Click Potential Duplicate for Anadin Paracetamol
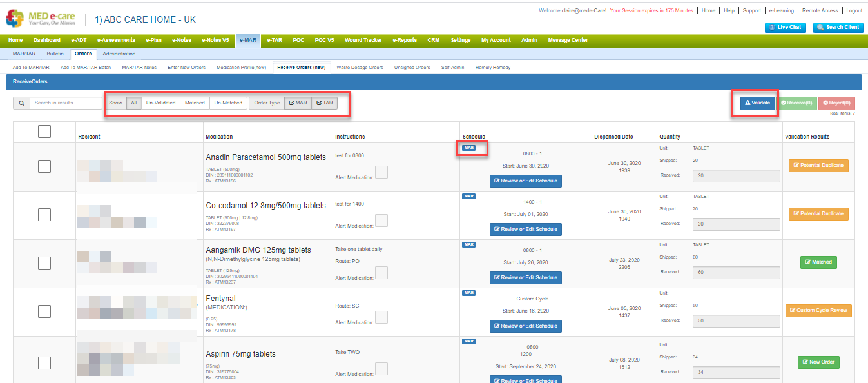 (818, 166)
